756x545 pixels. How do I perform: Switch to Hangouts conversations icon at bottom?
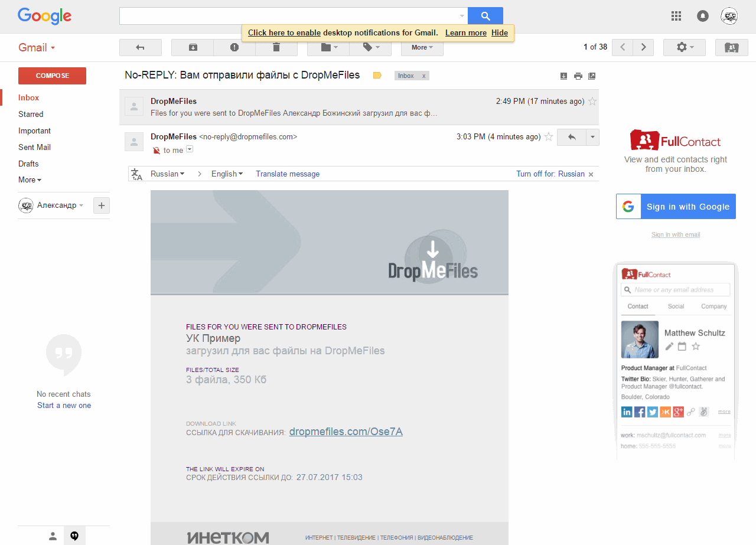74,536
